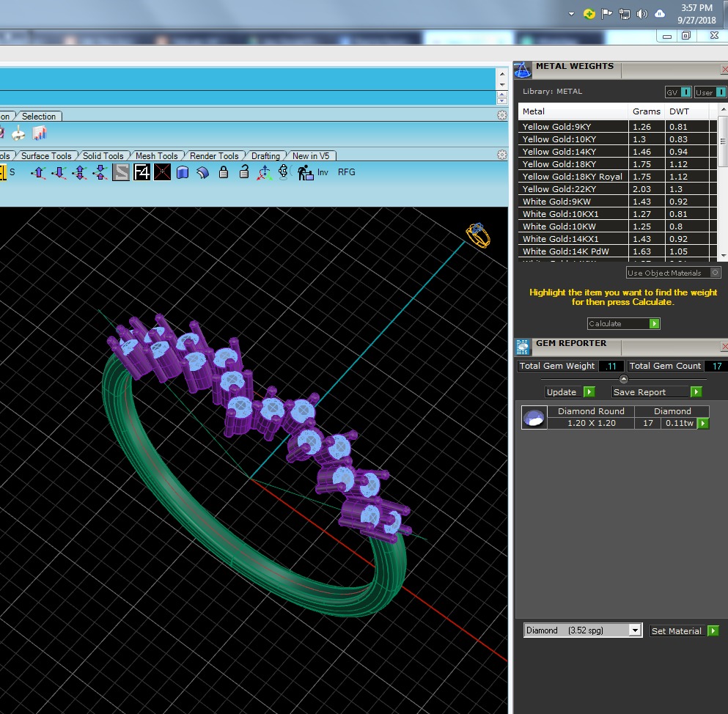Select the Yellow Gold:18KY Royal row
This screenshot has height=714, width=728.
click(x=617, y=177)
